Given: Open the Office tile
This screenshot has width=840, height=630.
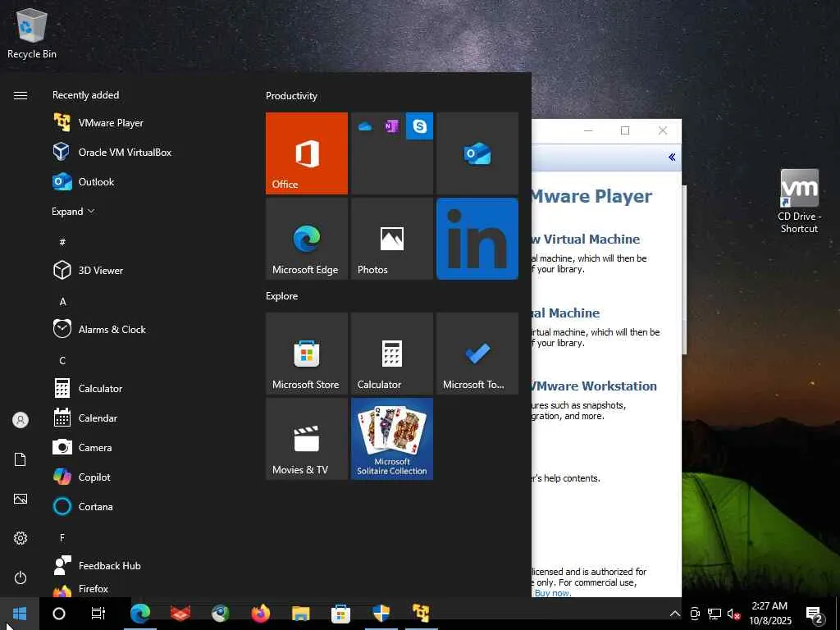Looking at the screenshot, I should coord(307,153).
